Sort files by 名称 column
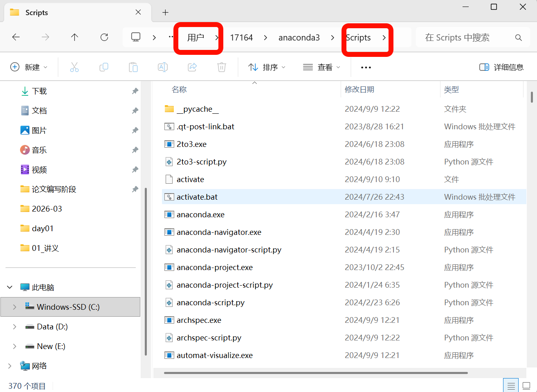537x392 pixels. [179, 90]
